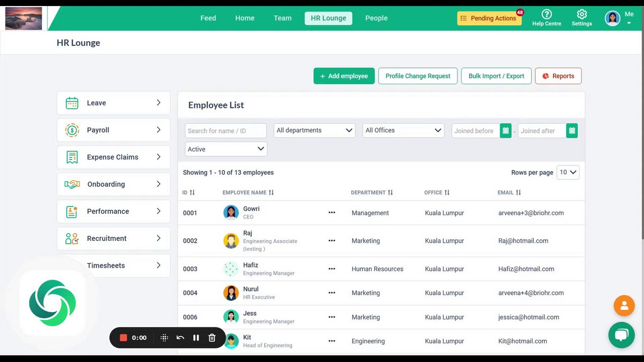
Task: Open the Onboarding sidebar item
Action: click(114, 185)
